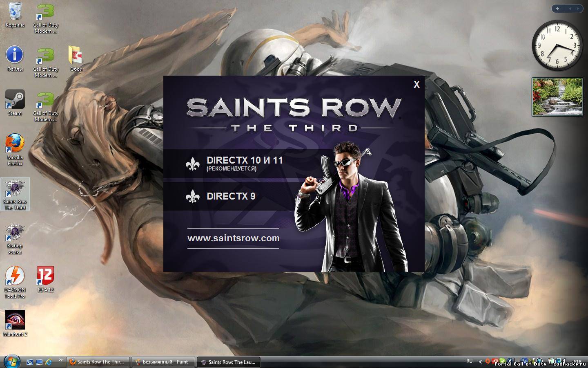Add a gadget with sidebar plus button
The image size is (588, 368).
click(x=557, y=8)
